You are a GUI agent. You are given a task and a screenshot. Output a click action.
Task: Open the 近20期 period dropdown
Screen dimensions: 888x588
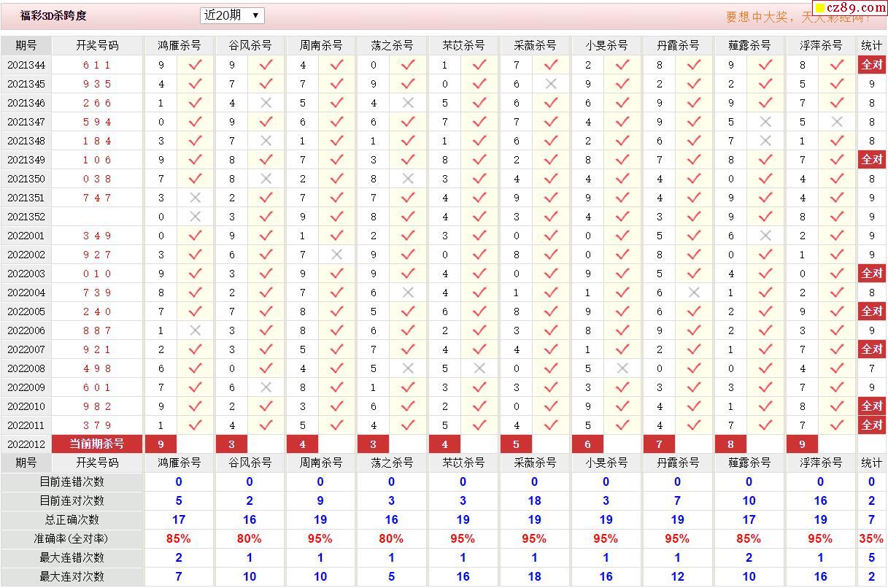tap(232, 15)
